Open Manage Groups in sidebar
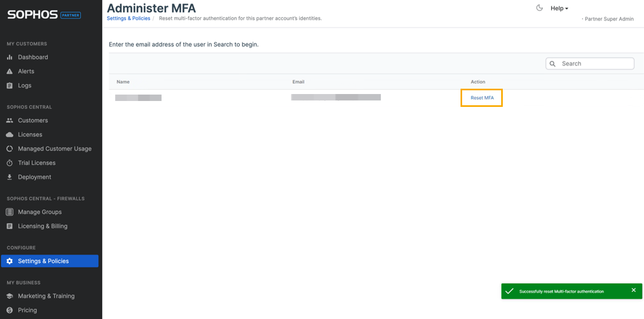 [x=40, y=212]
